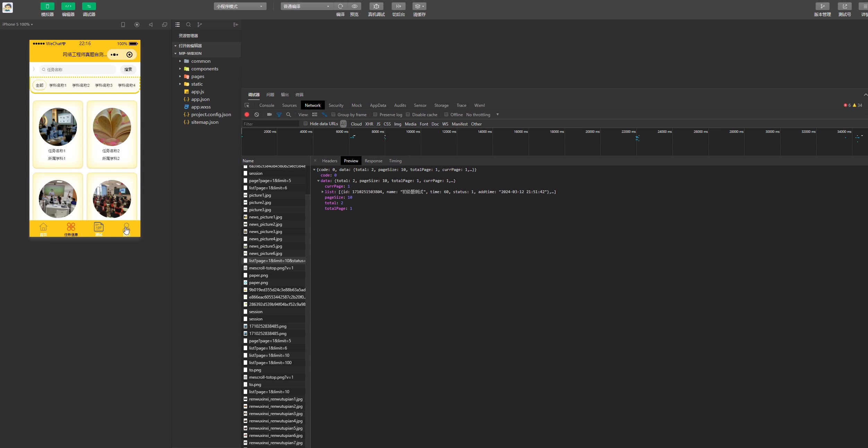Check the Disable cache option
Image resolution: width=868 pixels, height=448 pixels.
(408, 114)
